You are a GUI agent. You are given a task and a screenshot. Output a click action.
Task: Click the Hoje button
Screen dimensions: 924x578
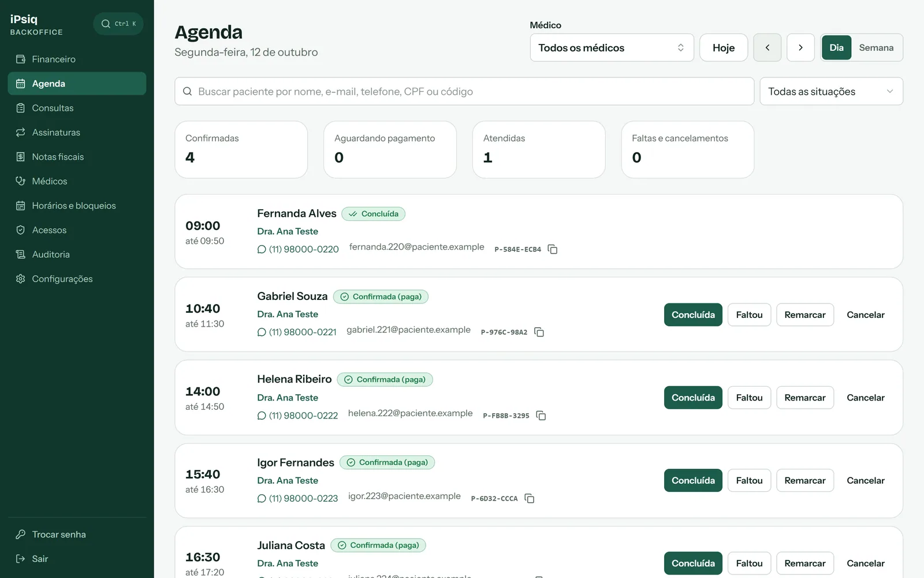click(724, 47)
